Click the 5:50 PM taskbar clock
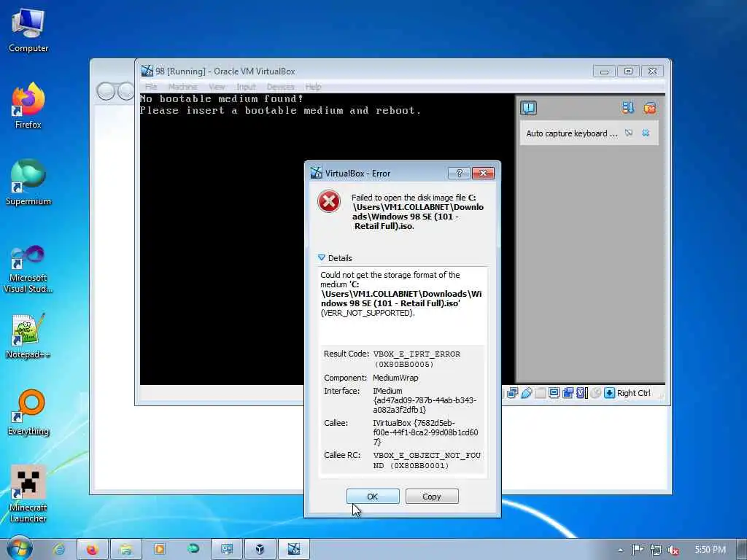This screenshot has width=747, height=560. coord(710,550)
